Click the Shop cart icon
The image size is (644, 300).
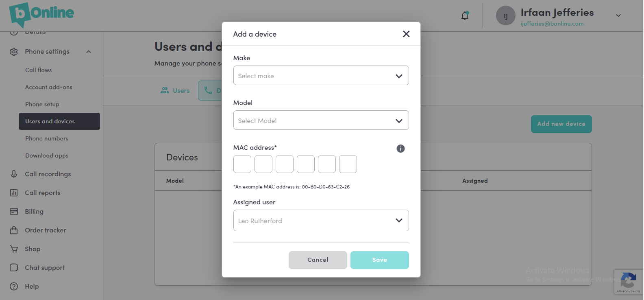click(14, 249)
